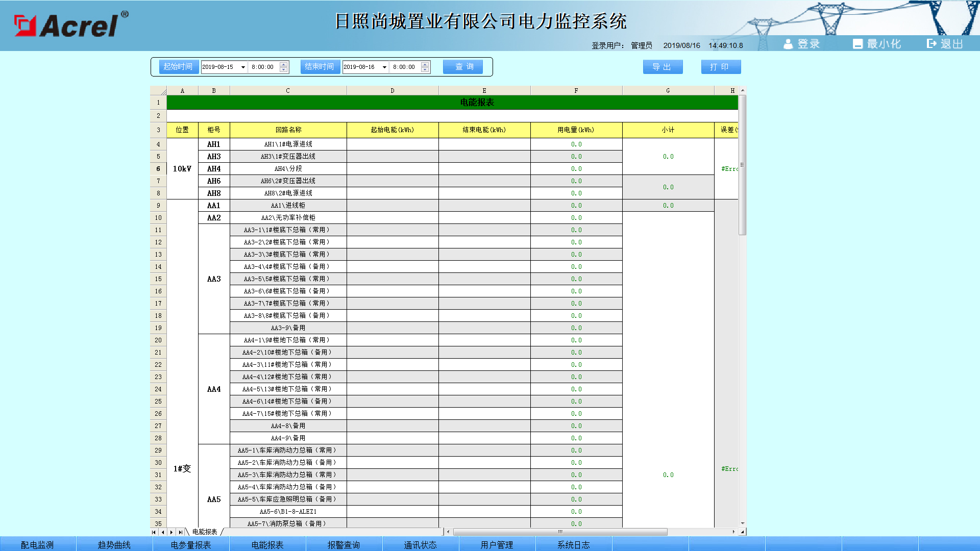Go to next sheet tab arrow
The height and width of the screenshot is (551, 980).
pyautogui.click(x=171, y=532)
